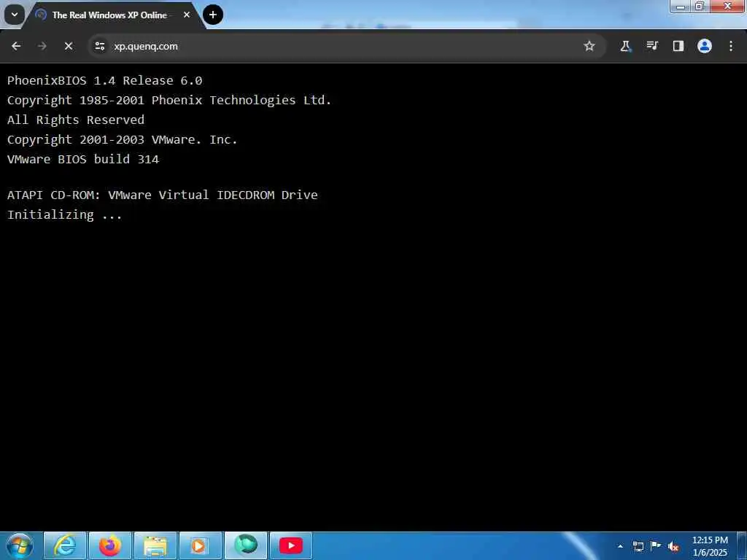The height and width of the screenshot is (560, 747).
Task: Click 'Copyright 2001-2003 VMware. Inc.' line
Action: (x=123, y=139)
